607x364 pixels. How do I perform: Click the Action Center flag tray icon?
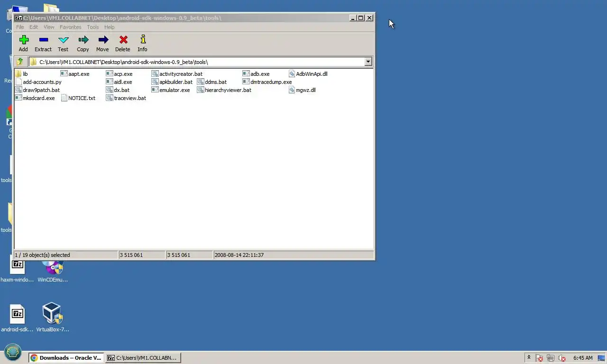(x=539, y=358)
